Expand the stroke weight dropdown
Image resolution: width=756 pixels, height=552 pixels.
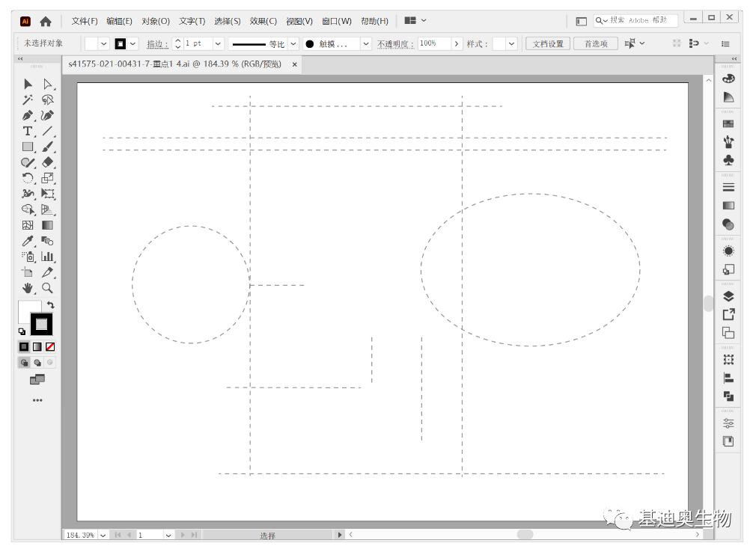[x=219, y=44]
